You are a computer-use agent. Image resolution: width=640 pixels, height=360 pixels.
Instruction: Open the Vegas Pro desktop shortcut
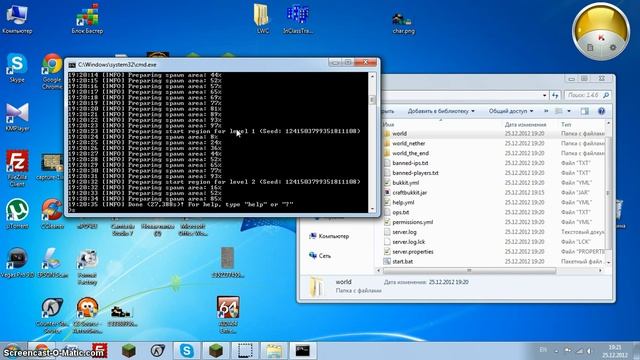coord(17,263)
